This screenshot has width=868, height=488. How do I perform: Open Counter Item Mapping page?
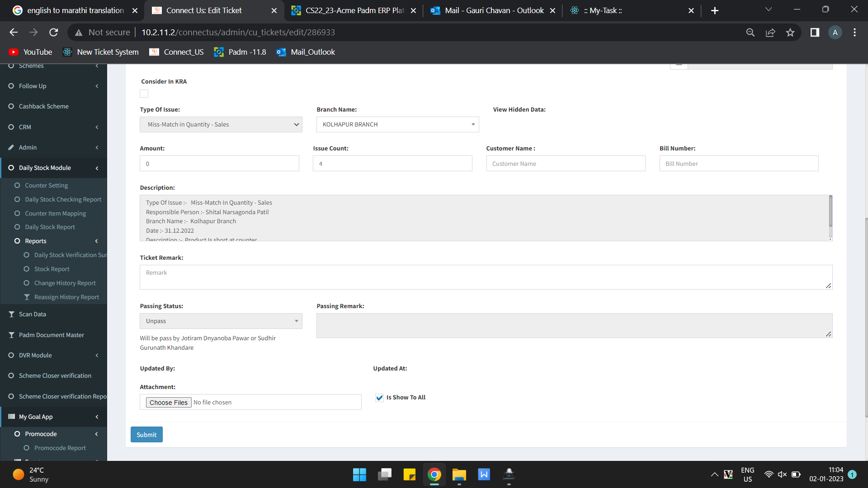(55, 213)
